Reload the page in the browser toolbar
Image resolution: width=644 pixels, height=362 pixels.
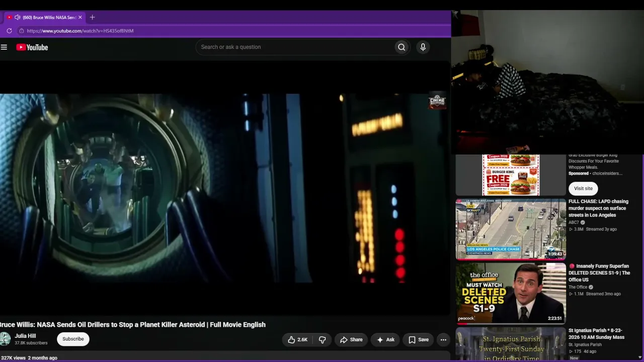coord(9,31)
